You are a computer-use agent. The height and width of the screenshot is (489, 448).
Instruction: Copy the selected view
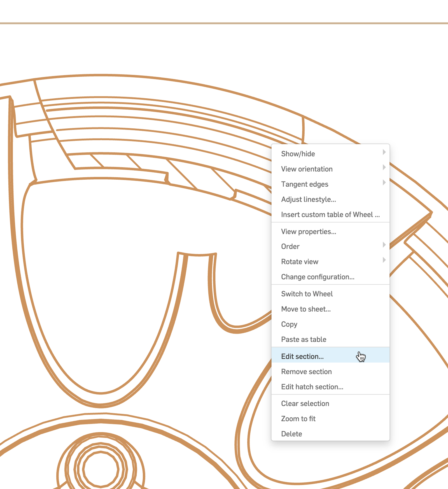pyautogui.click(x=289, y=324)
